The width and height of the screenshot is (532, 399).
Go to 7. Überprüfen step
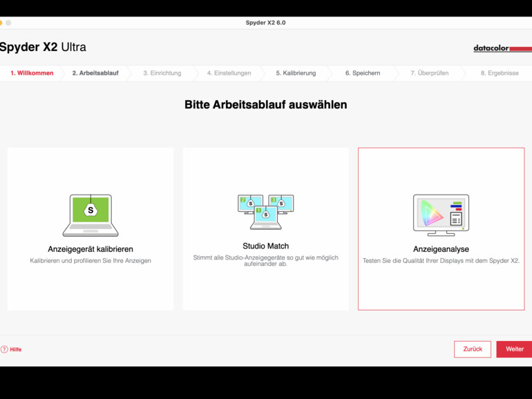[x=430, y=73]
